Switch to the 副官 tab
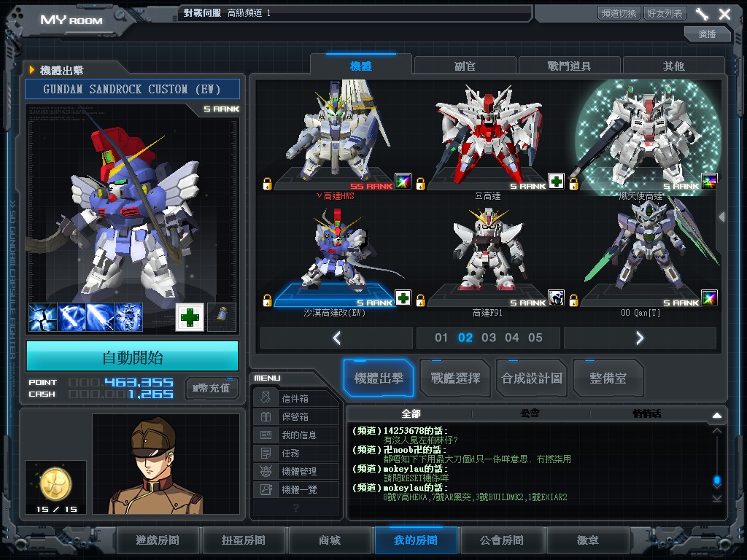 [x=465, y=66]
